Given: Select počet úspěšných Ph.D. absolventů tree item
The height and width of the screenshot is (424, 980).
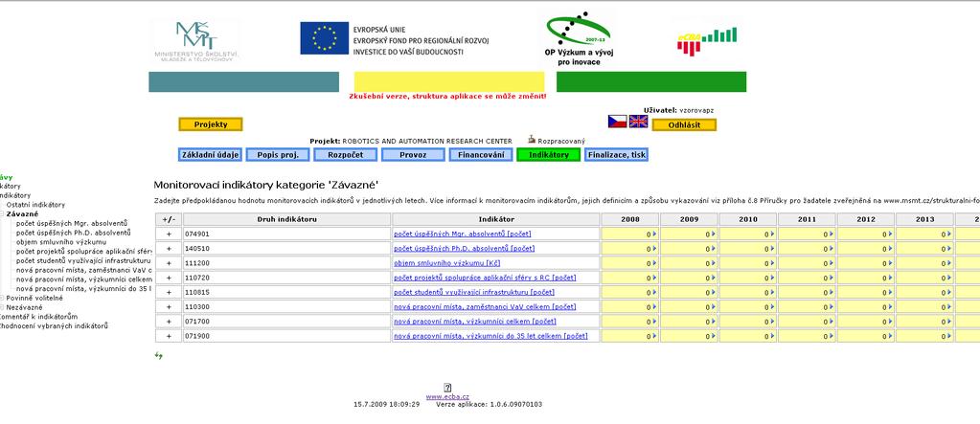Looking at the screenshot, I should (74, 233).
